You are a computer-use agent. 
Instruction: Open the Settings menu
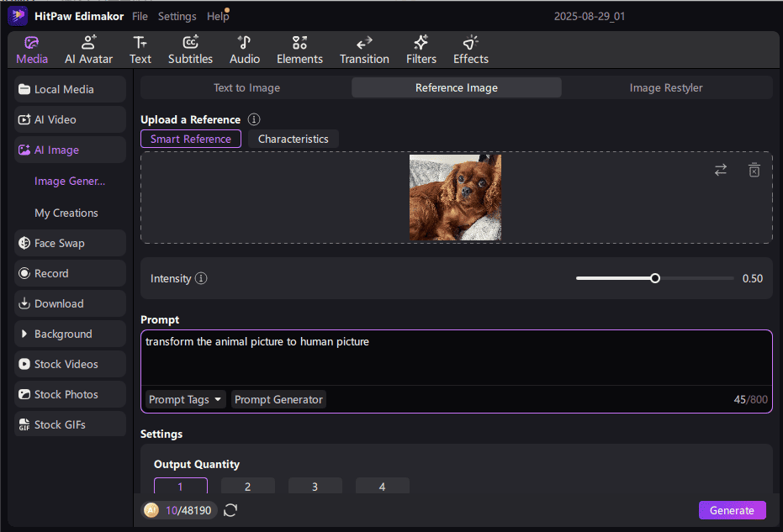177,17
